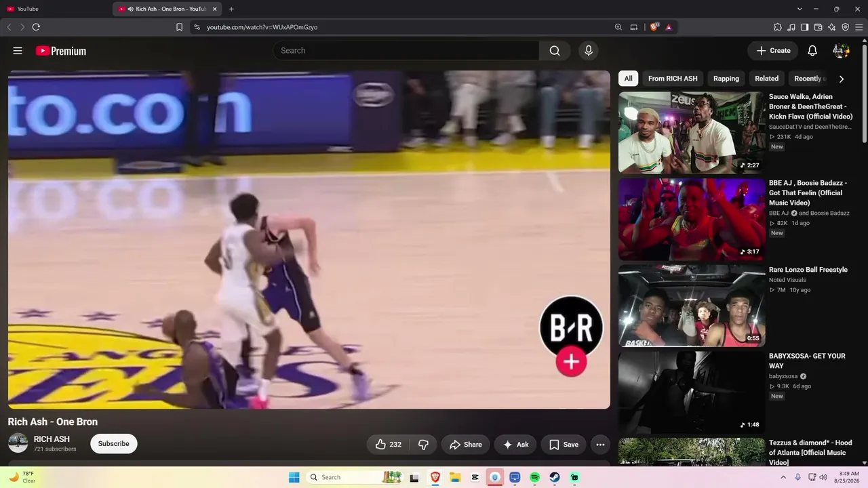Click the install or cast screen icon in the address bar
This screenshot has height=488, width=868.
[634, 27]
